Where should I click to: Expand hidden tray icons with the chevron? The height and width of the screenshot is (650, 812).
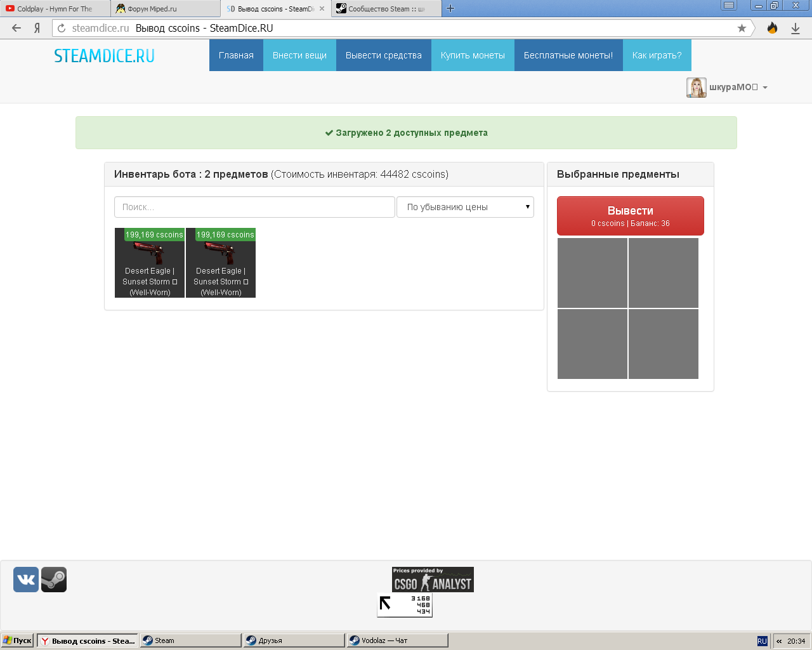(780, 641)
